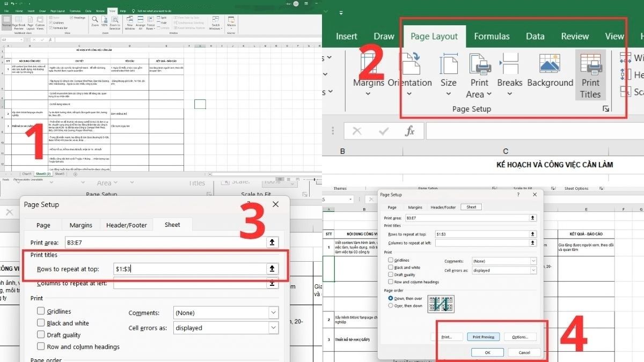Viewport: 644px width, 362px height.
Task: Switch to Page Layout view in Workbook Views
Action: click(x=31, y=21)
